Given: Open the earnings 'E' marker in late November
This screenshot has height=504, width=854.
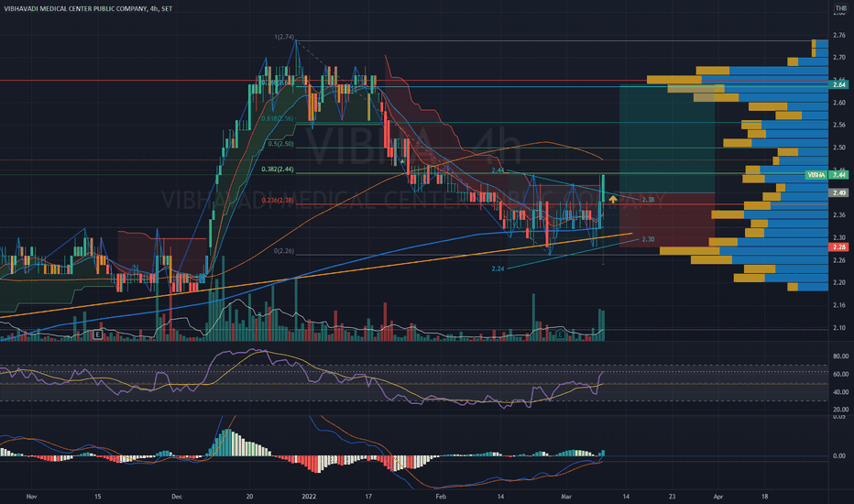Looking at the screenshot, I should click(97, 334).
